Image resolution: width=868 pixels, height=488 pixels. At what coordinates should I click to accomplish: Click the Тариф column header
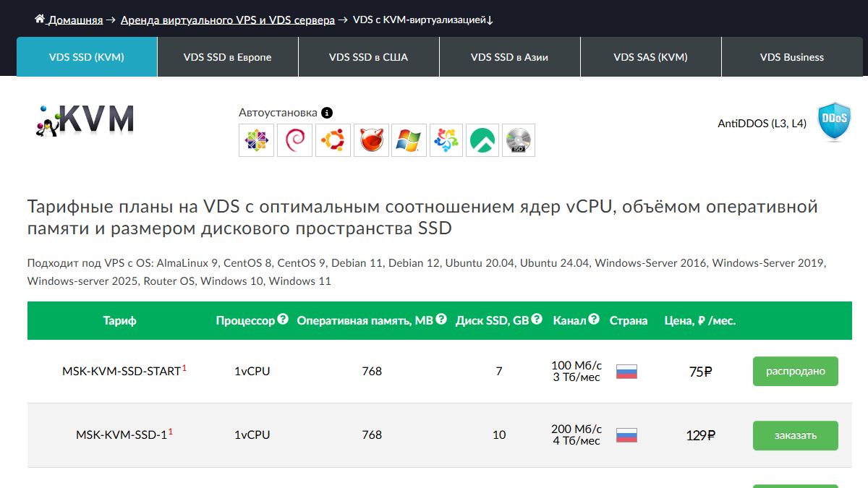click(x=120, y=320)
